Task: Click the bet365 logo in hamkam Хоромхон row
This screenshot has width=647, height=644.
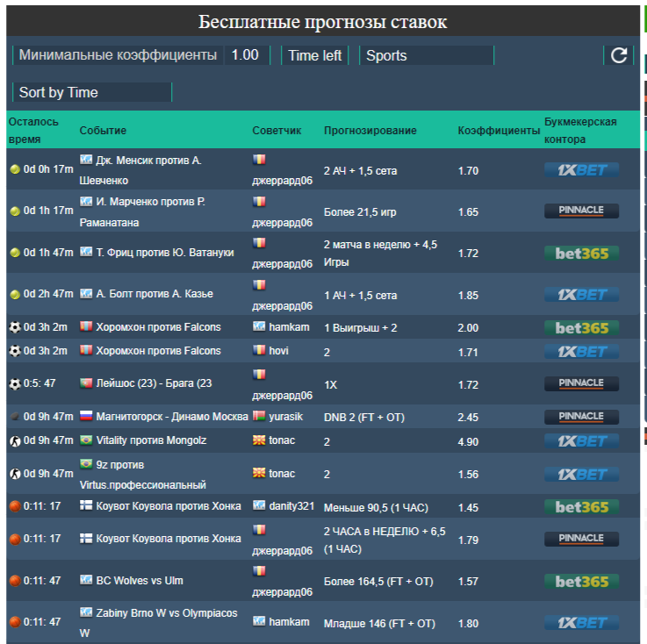Action: [x=581, y=328]
